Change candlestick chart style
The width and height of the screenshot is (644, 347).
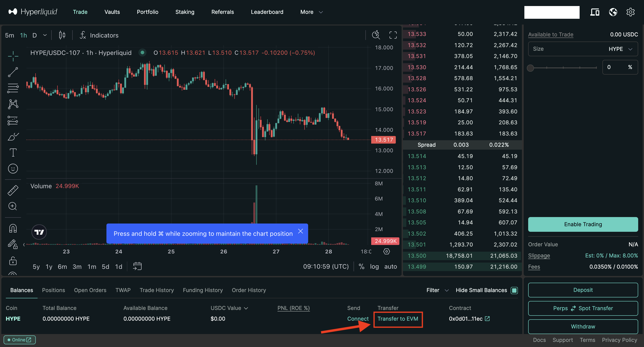click(x=62, y=35)
